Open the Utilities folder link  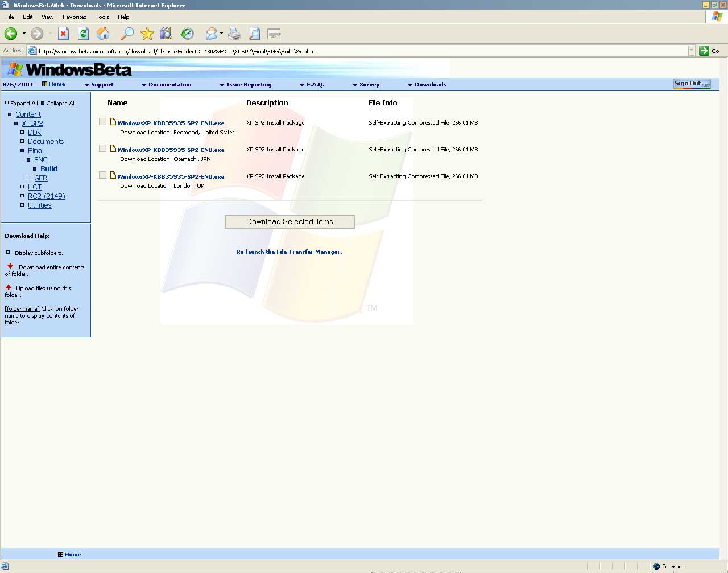point(40,205)
